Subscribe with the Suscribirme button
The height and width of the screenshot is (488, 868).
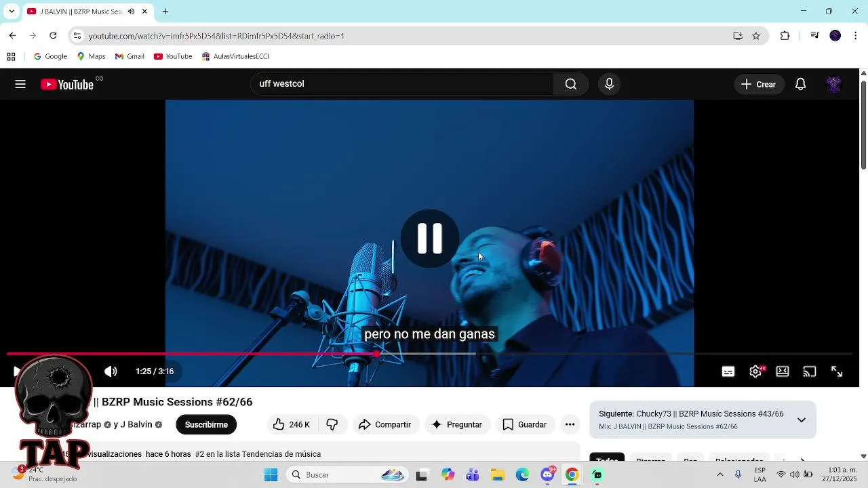click(x=206, y=425)
